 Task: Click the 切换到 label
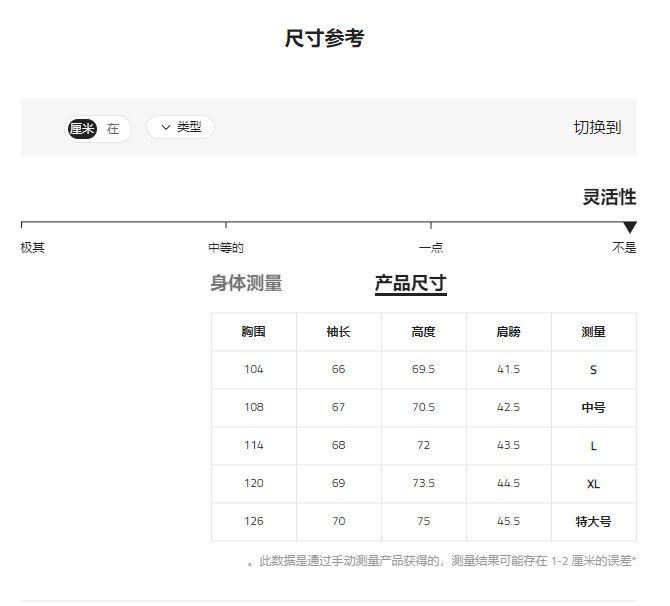[597, 127]
